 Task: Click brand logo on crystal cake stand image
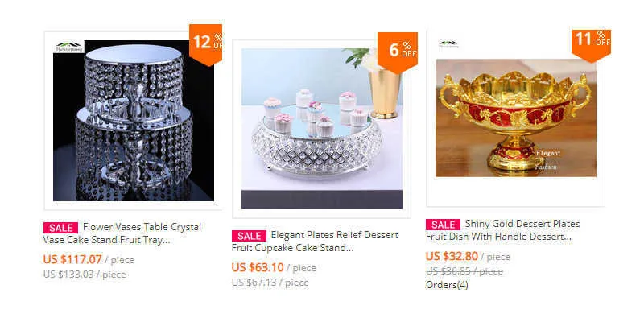(x=69, y=47)
